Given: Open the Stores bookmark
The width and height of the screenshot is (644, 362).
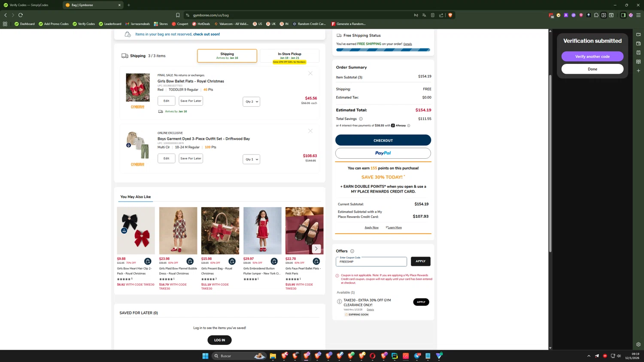Looking at the screenshot, I should pyautogui.click(x=161, y=24).
